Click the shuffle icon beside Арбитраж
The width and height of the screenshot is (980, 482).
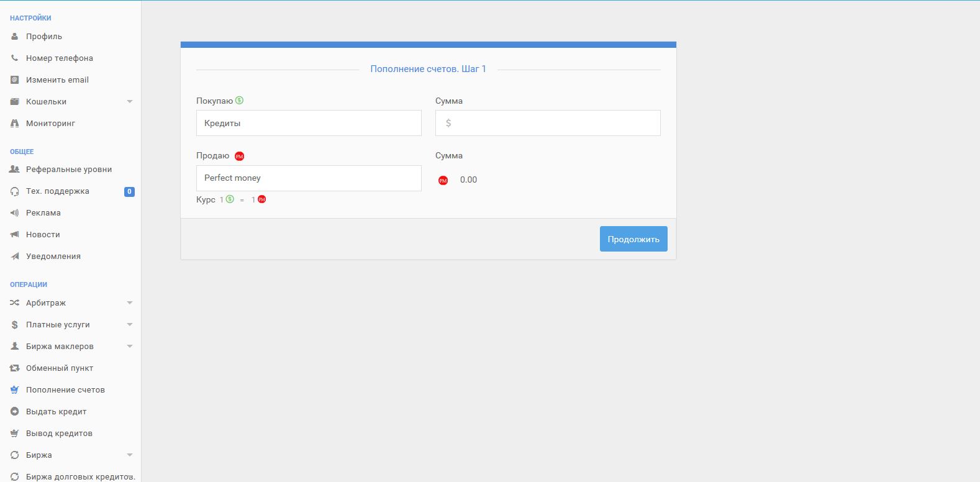coord(15,303)
